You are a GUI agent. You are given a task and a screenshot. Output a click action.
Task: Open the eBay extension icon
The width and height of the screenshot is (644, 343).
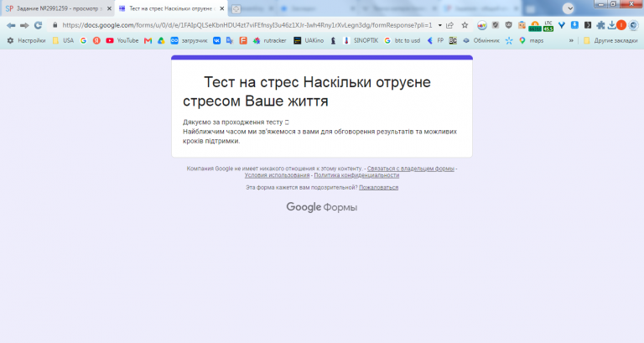(482, 25)
